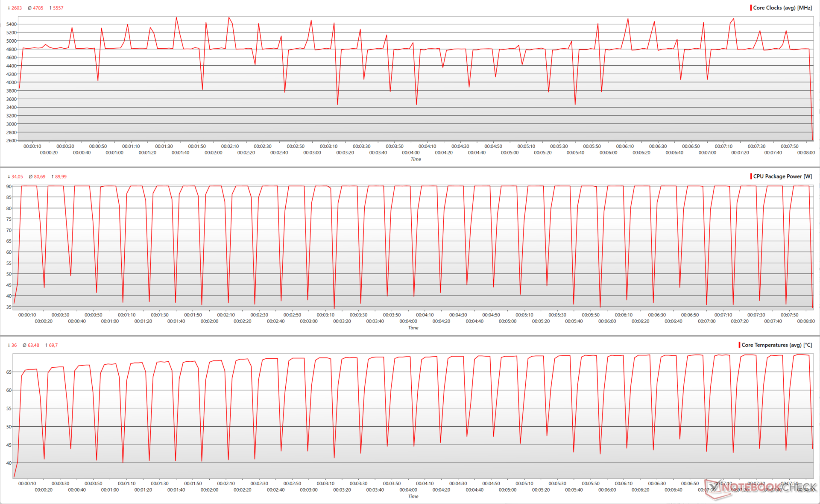This screenshot has width=820, height=504.
Task: Click red swatch beside CPU Package Power
Action: click(751, 176)
